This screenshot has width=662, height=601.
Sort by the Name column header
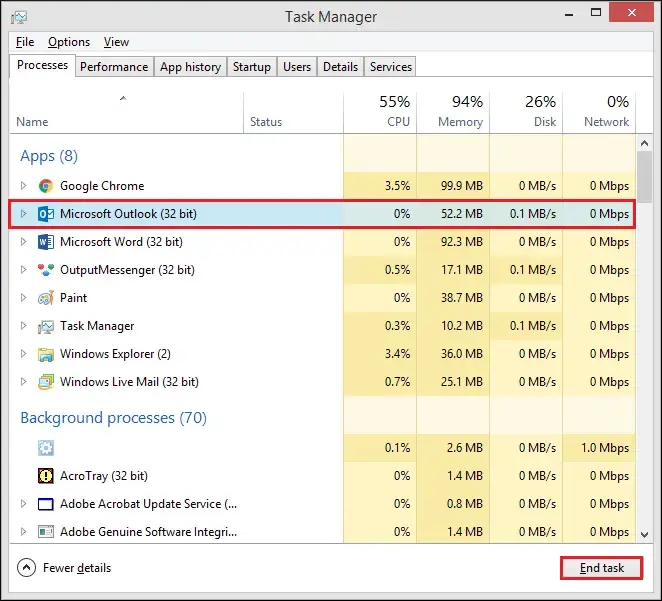click(126, 113)
